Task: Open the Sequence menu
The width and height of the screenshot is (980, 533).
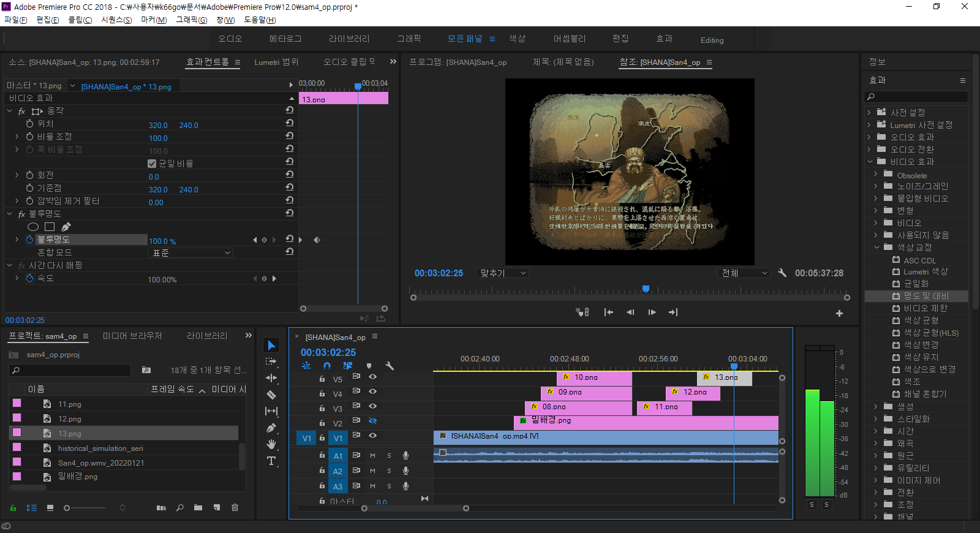Action: (x=116, y=20)
